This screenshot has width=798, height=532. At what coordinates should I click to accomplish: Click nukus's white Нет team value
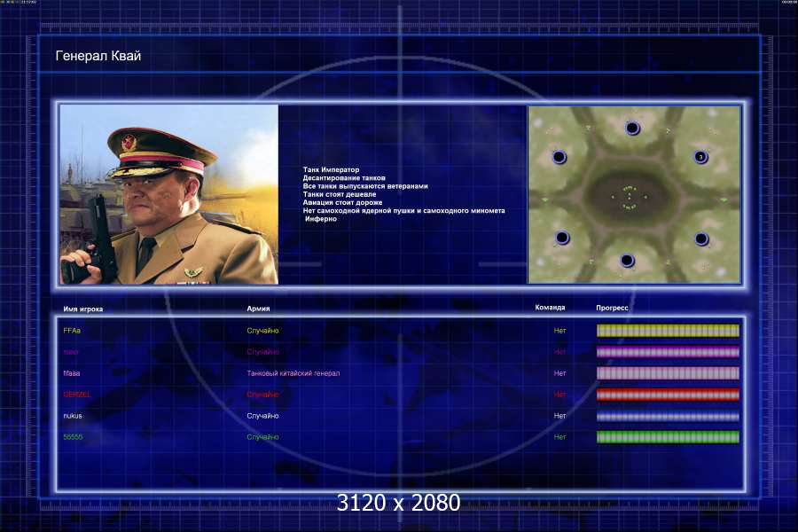click(x=559, y=416)
